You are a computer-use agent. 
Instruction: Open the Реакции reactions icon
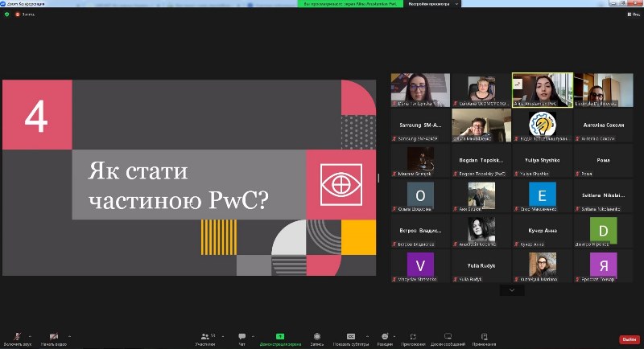pos(384,336)
